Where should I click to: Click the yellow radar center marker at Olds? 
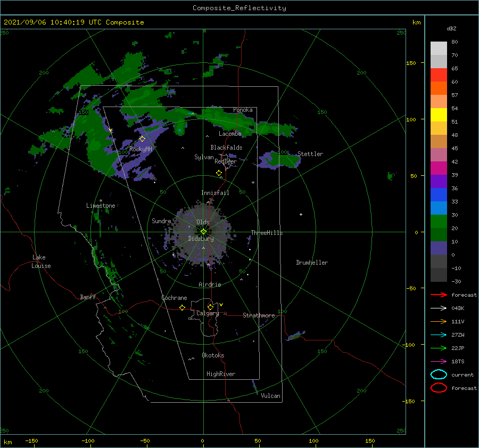pos(203,232)
